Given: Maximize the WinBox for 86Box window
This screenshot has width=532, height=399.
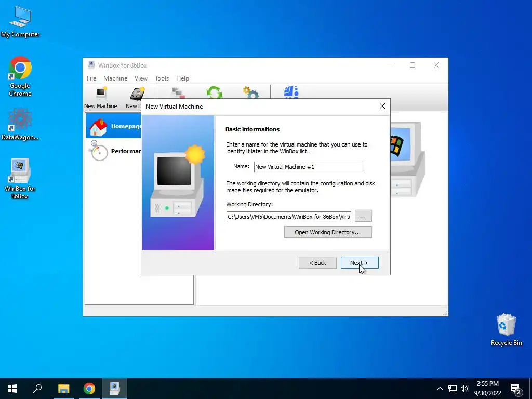Looking at the screenshot, I should click(413, 65).
